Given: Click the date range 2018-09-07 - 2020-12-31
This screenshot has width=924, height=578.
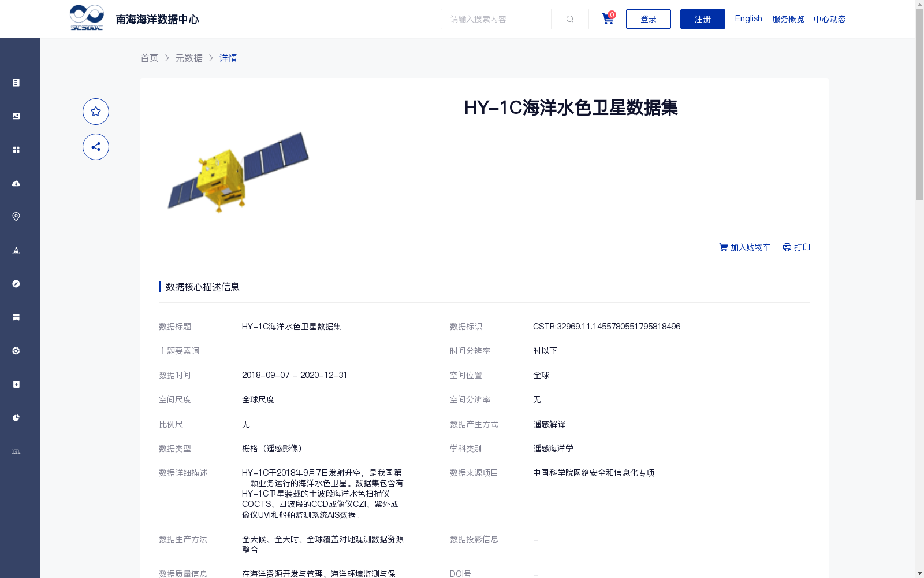Looking at the screenshot, I should [x=295, y=375].
